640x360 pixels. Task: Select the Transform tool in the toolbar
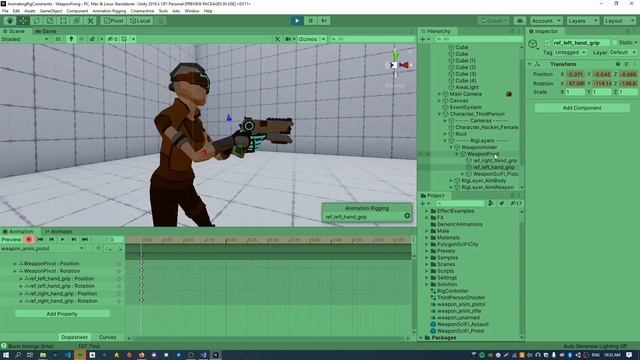(x=77, y=21)
